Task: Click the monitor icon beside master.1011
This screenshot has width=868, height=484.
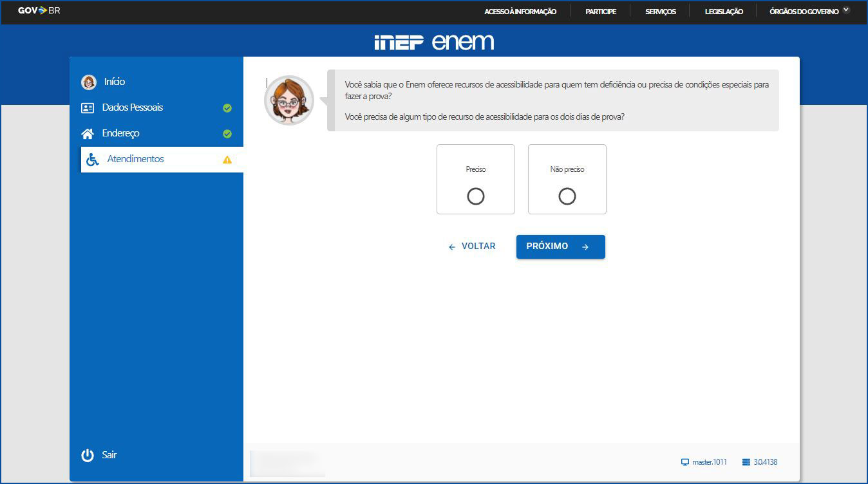Action: tap(684, 462)
